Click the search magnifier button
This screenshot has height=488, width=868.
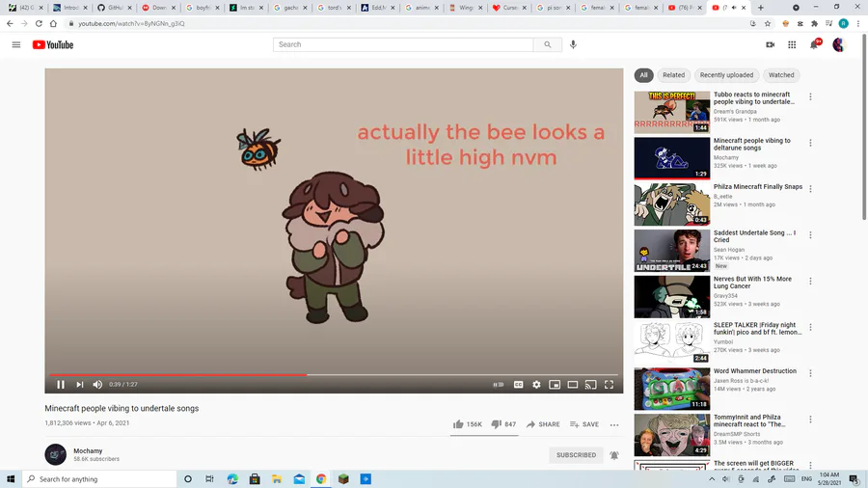548,44
